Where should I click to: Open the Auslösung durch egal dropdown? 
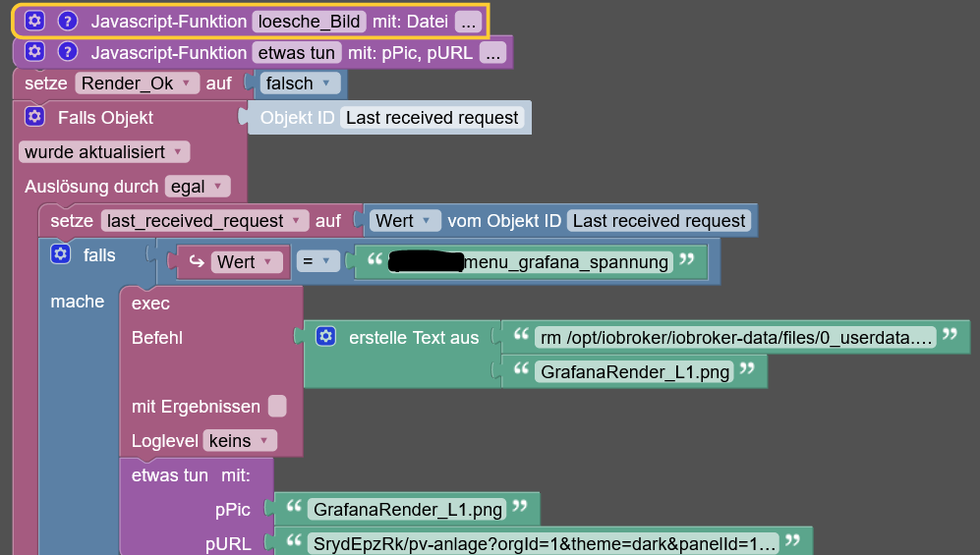(x=198, y=186)
